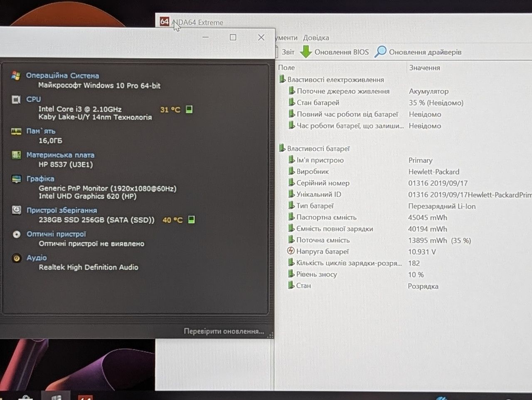Select the value 40194 mWh
Viewport: 532px width, 400px height.
pyautogui.click(x=428, y=229)
